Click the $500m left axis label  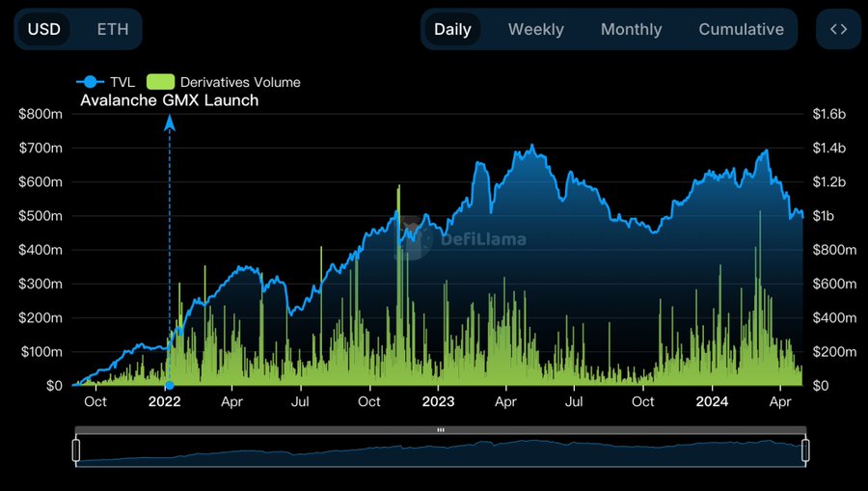click(x=40, y=216)
